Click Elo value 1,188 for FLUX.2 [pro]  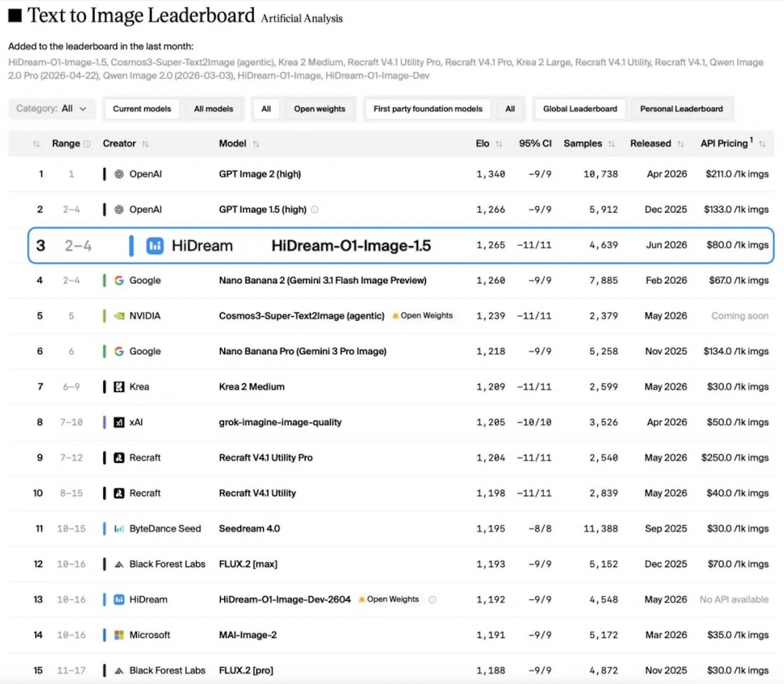point(490,670)
